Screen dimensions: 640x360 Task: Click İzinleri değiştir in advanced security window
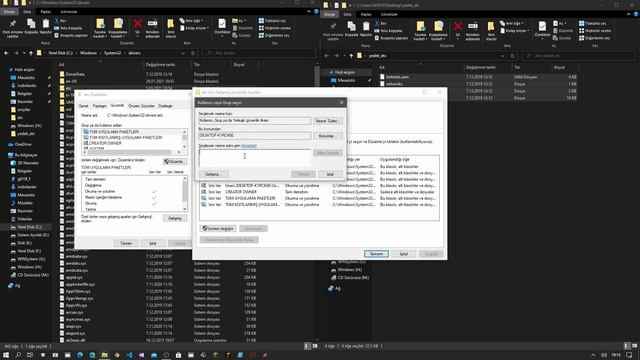[218, 229]
